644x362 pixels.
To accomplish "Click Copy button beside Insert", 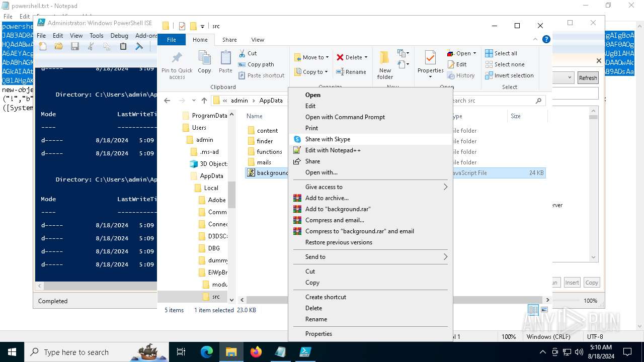I will (592, 283).
